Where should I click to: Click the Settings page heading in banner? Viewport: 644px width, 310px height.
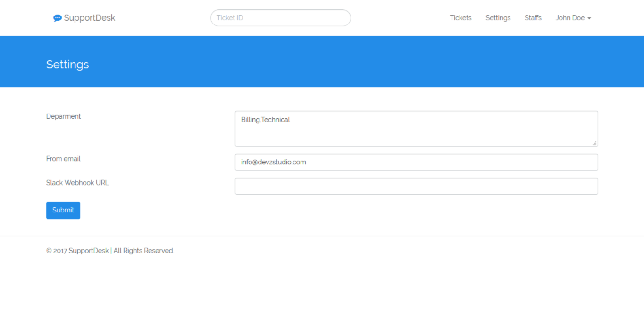tap(67, 65)
